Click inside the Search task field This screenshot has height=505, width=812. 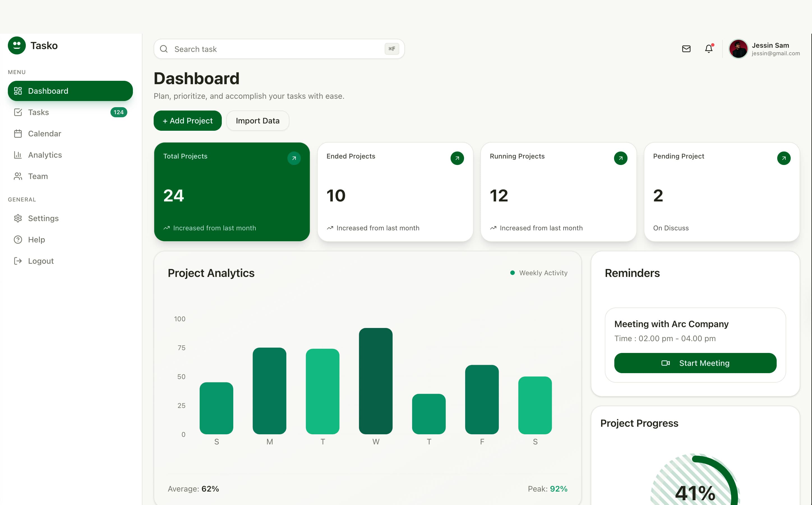234,49
